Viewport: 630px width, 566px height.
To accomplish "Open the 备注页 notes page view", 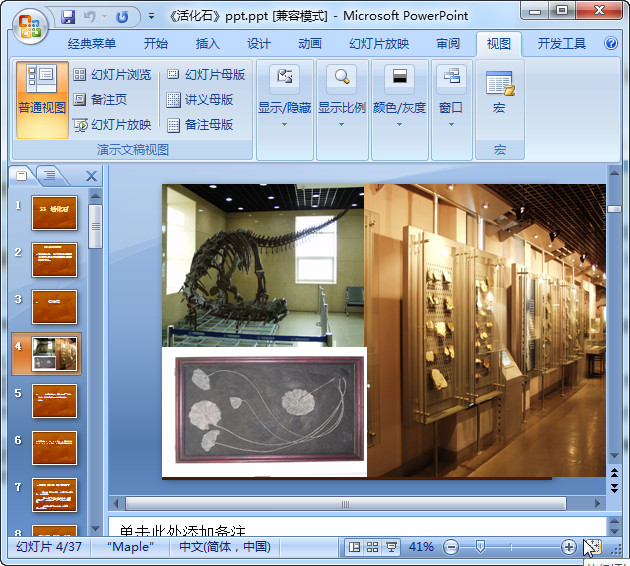I will click(100, 100).
